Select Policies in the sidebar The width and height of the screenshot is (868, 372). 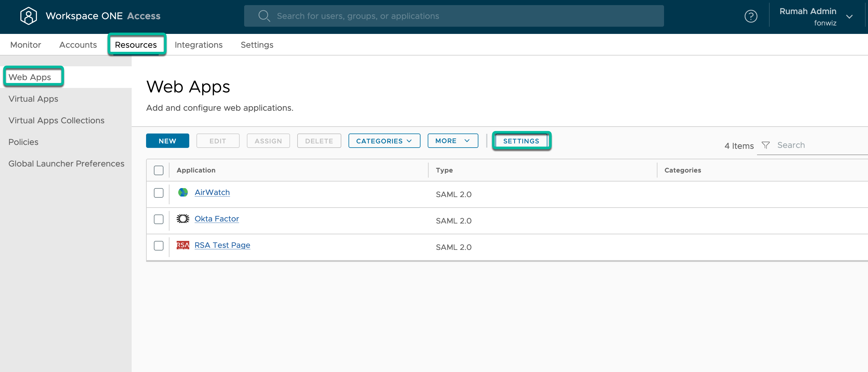(x=23, y=142)
